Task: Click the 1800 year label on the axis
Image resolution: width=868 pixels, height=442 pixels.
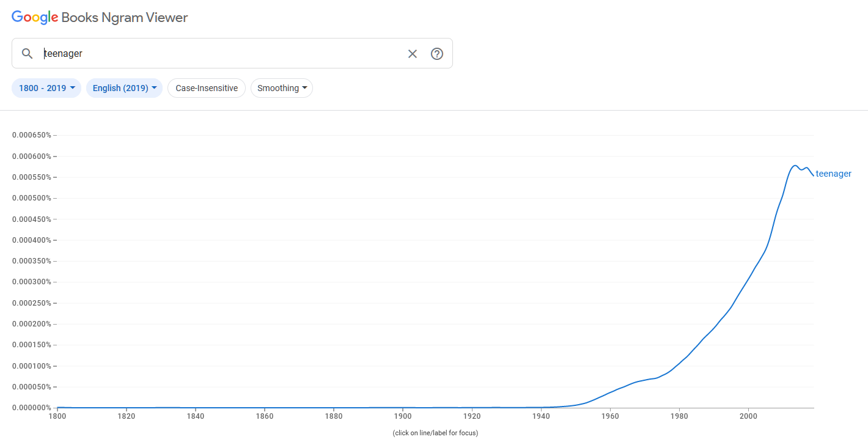Action: point(57,416)
